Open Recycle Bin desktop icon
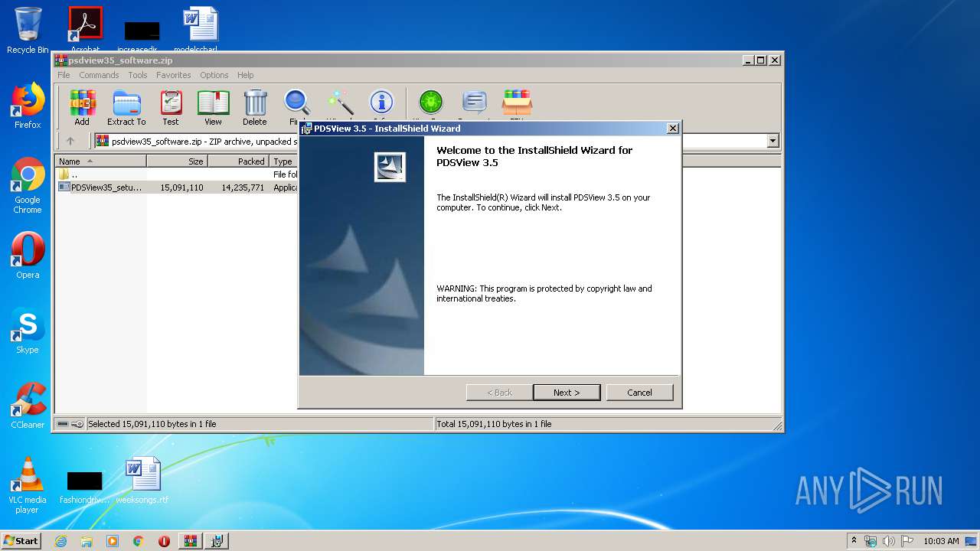This screenshot has height=551, width=980. (28, 31)
